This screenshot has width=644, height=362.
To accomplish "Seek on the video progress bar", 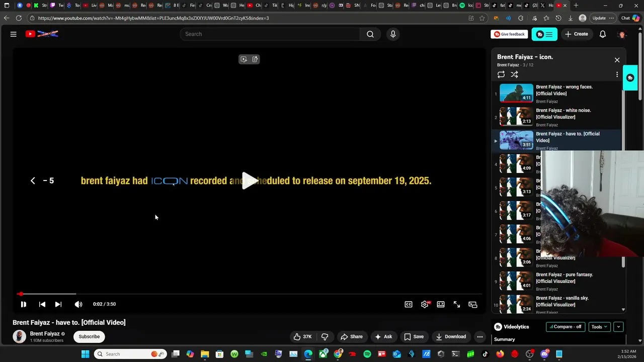I will coord(250,294).
